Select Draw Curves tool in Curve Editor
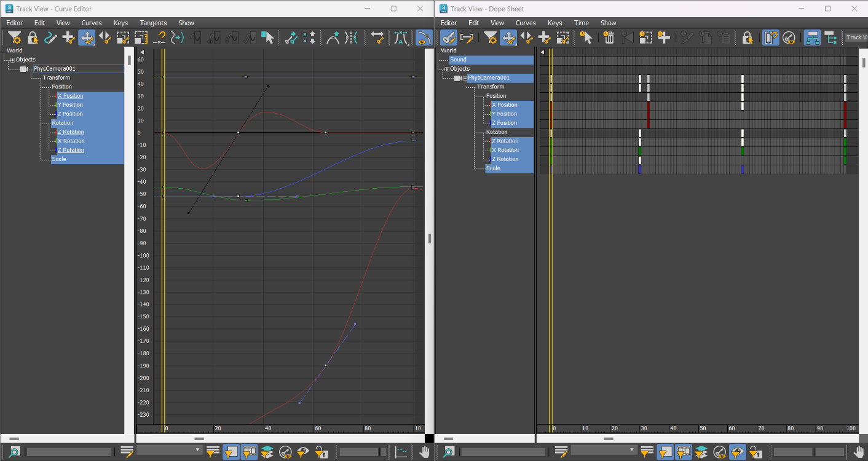This screenshot has height=461, width=868. [50, 37]
